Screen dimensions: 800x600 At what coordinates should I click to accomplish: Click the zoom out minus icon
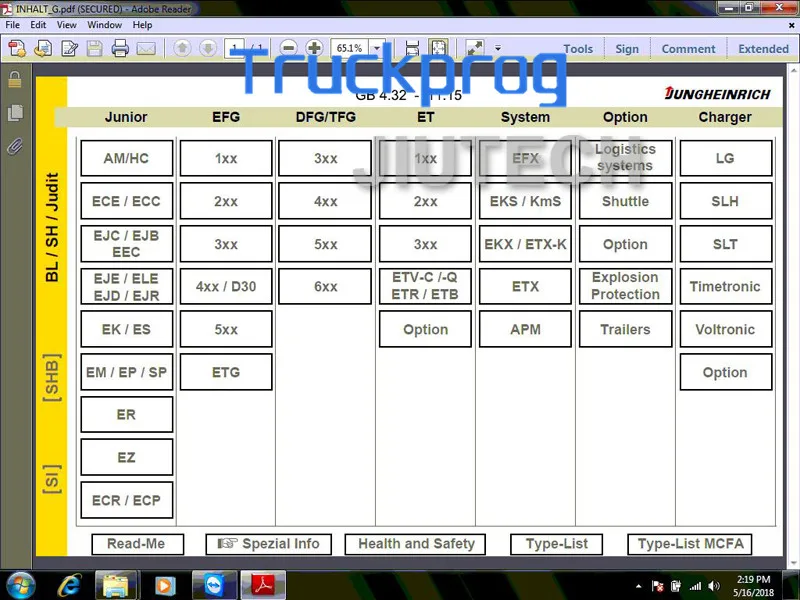289,48
